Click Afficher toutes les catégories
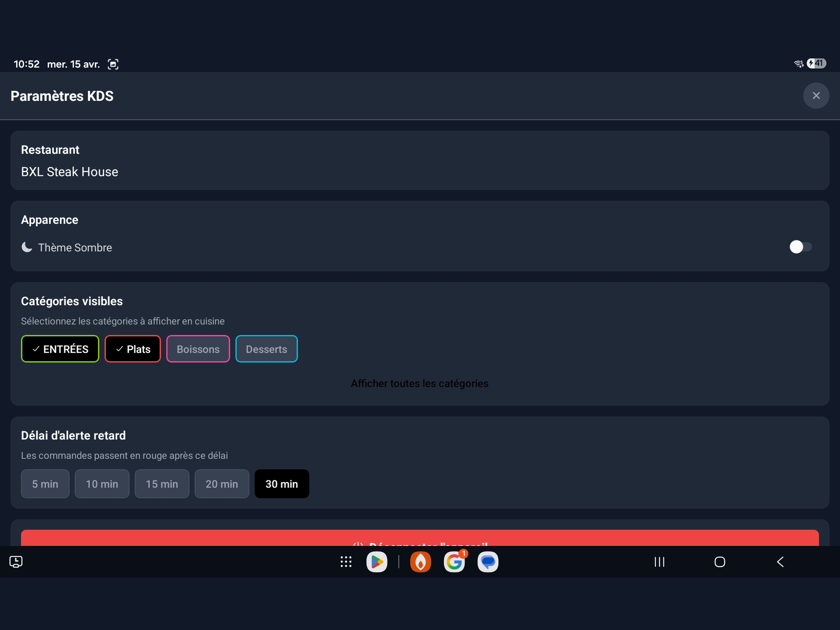This screenshot has height=630, width=840. (x=420, y=383)
